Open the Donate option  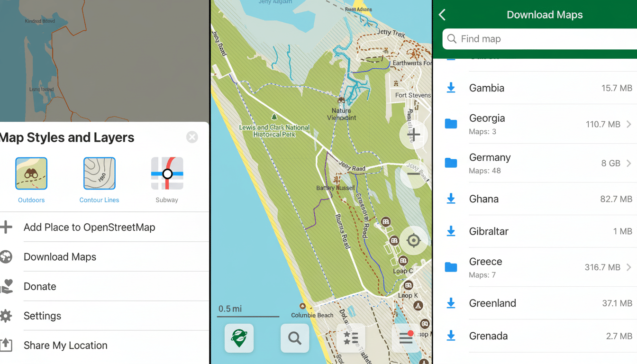click(x=40, y=286)
